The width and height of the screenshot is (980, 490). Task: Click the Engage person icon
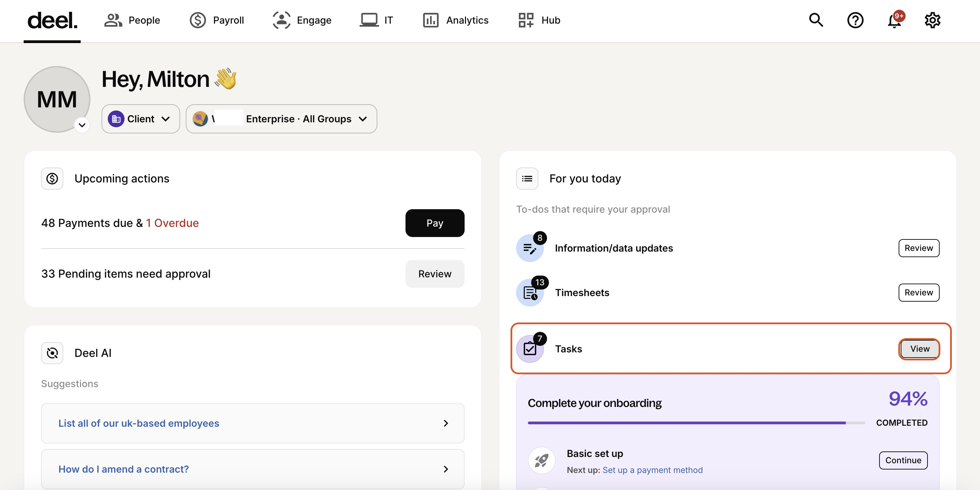pyautogui.click(x=282, y=20)
